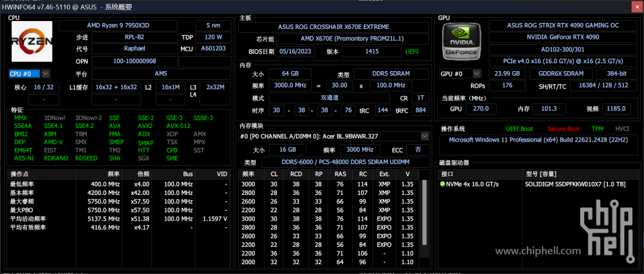Click the green UEFI label by the BIOS version
Image resolution: width=644 pixels, height=274 pixels.
coord(412,52)
